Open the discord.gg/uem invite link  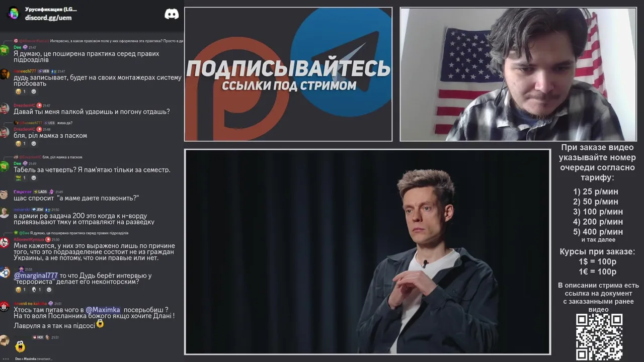point(48,18)
